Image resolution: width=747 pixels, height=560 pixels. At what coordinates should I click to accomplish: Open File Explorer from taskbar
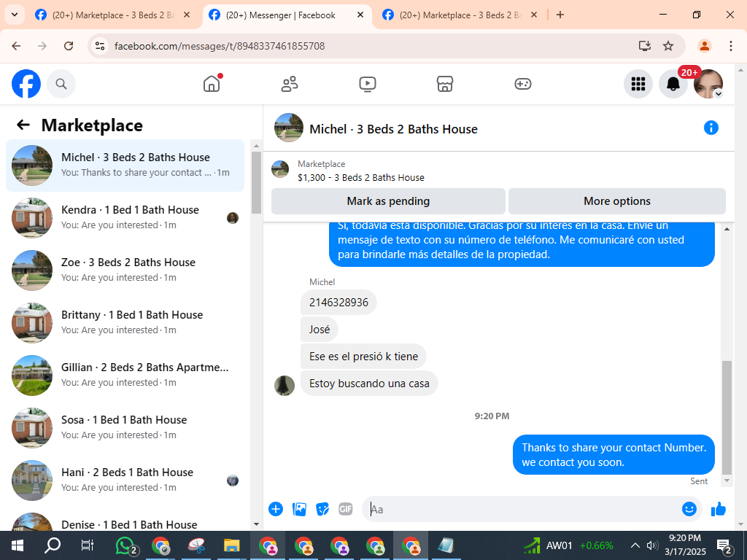tap(232, 545)
